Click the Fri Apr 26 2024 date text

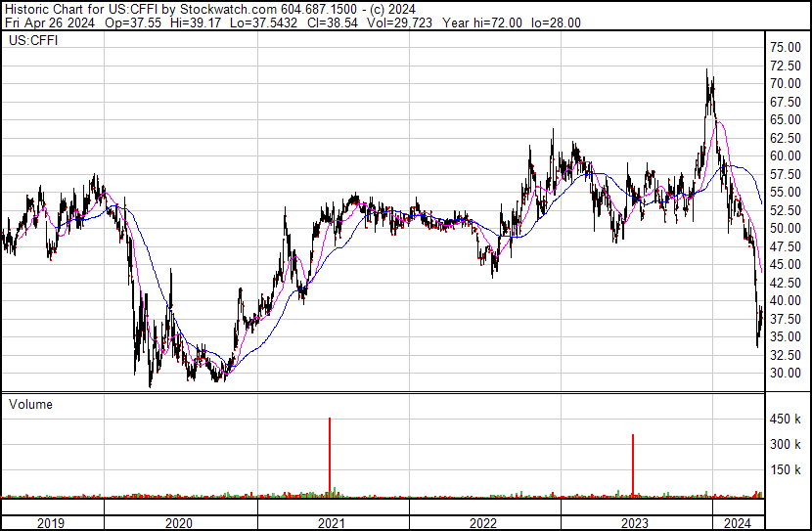pyautogui.click(x=50, y=22)
